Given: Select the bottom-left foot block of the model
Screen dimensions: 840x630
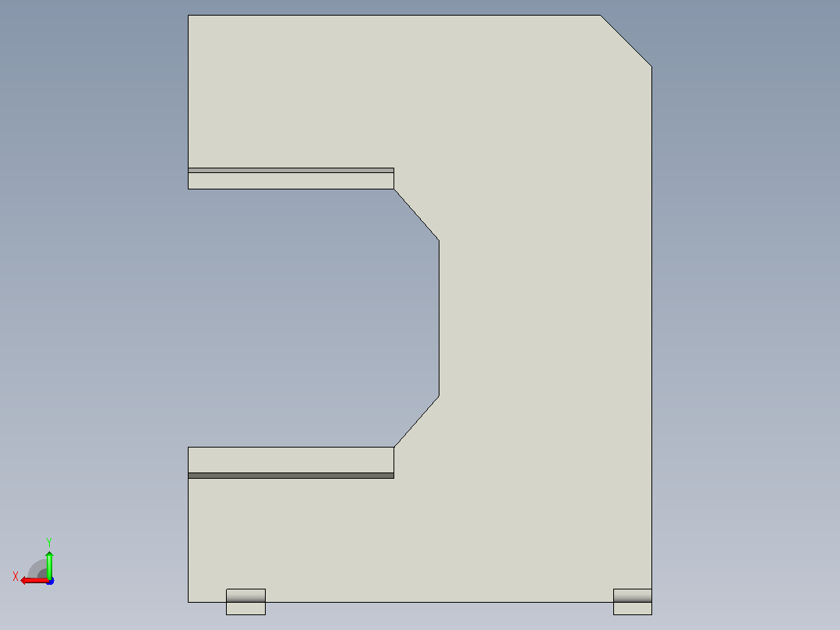Looking at the screenshot, I should coord(246,602).
